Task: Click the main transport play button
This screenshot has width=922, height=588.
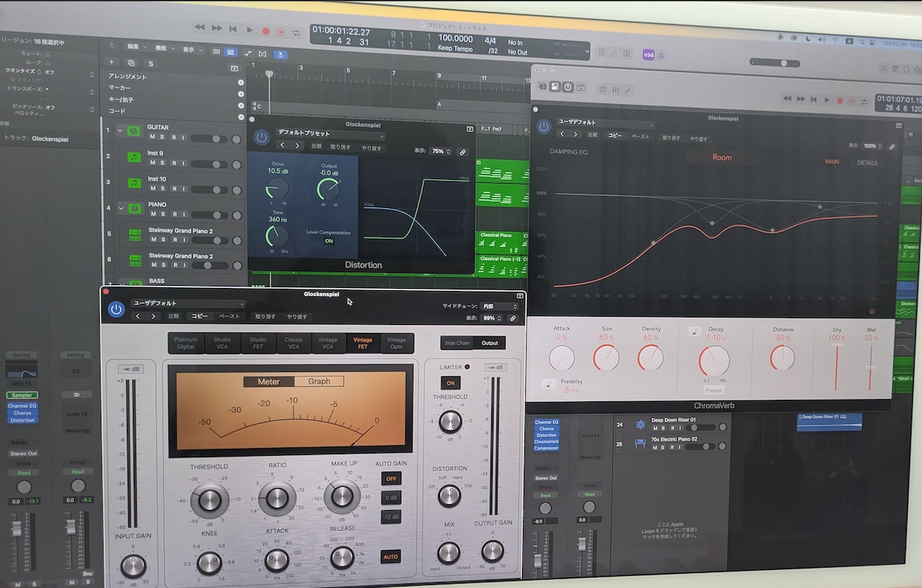Action: 249,29
